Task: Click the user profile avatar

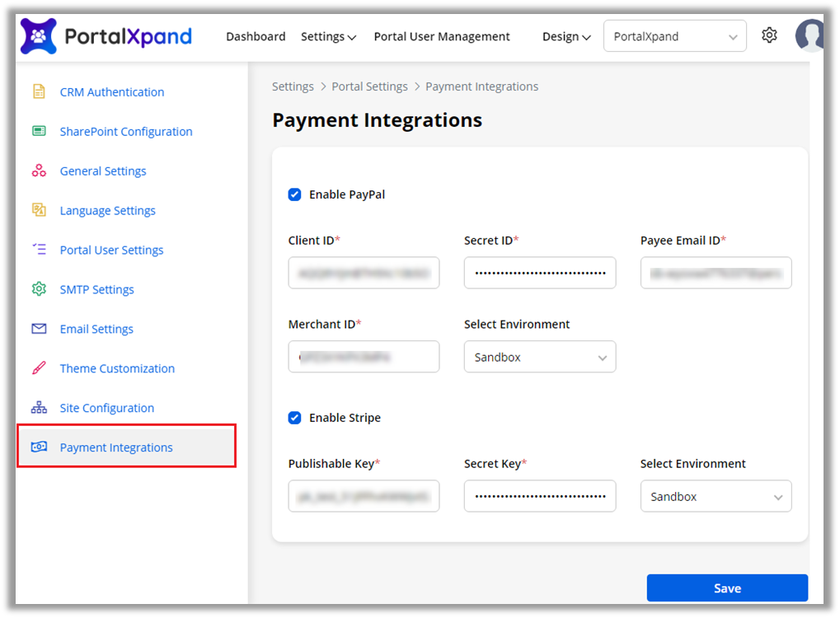Action: 809,36
